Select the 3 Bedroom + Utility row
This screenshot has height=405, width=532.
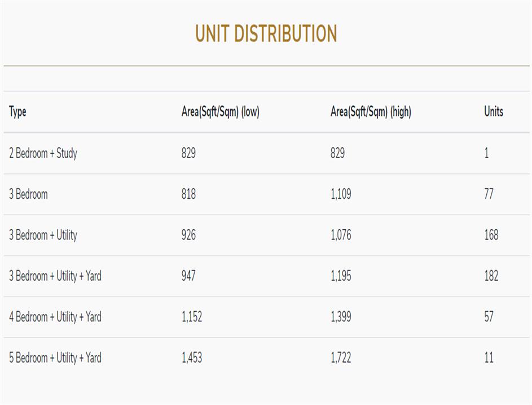(43, 235)
